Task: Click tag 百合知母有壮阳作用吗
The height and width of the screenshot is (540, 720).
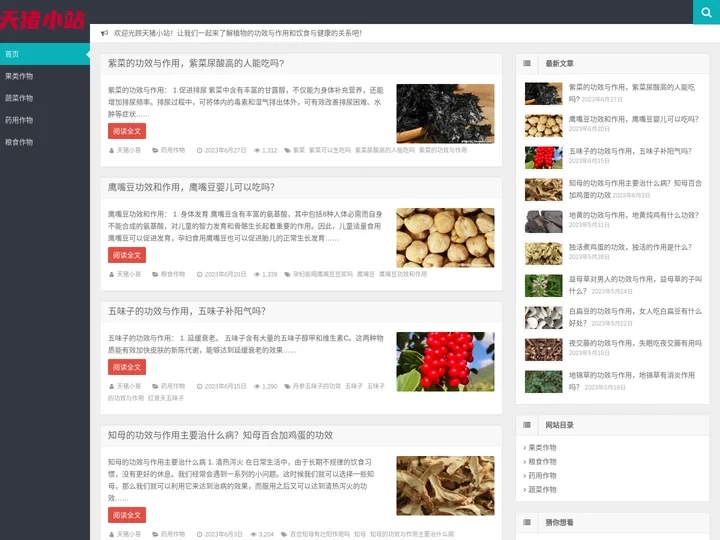Action: 320,534
